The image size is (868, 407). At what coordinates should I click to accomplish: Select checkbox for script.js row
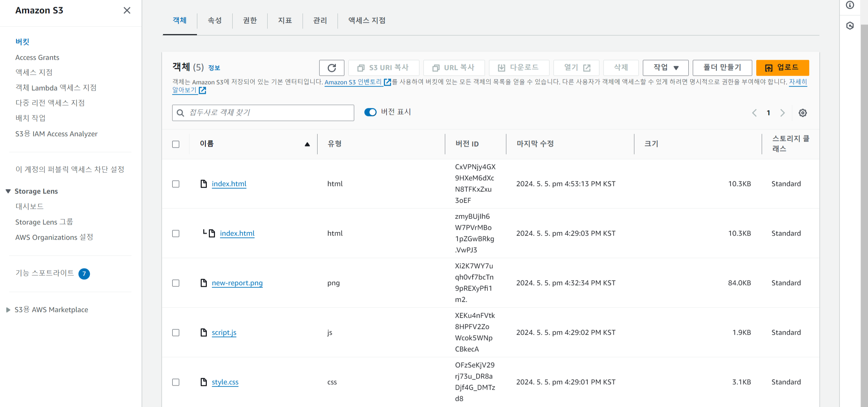click(x=176, y=332)
